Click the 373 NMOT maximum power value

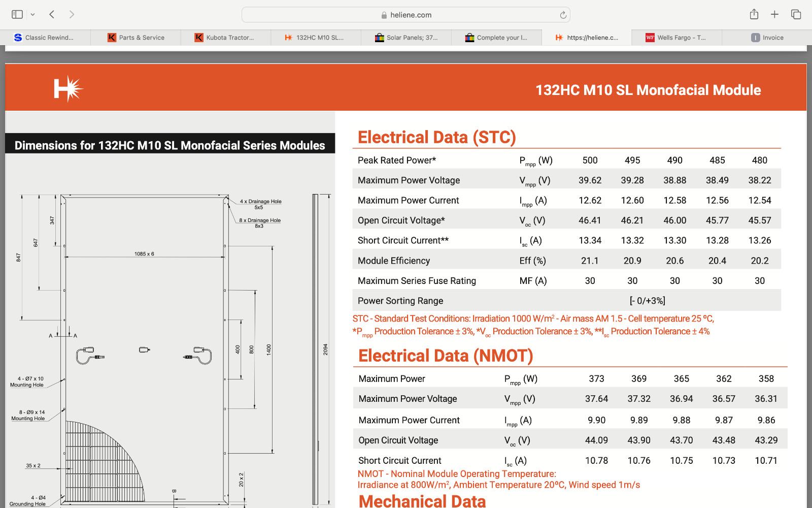(596, 379)
